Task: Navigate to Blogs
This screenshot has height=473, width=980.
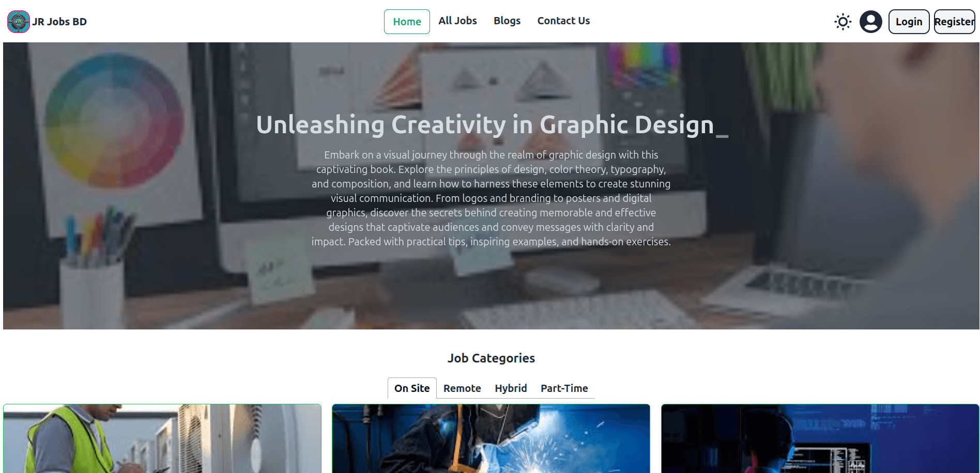Action: pyautogui.click(x=507, y=21)
